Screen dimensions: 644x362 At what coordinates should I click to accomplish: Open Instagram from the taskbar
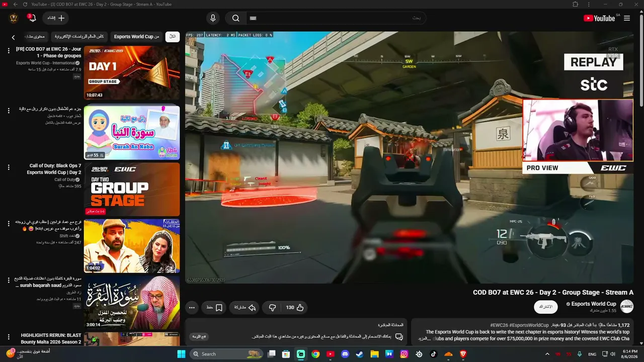404,354
